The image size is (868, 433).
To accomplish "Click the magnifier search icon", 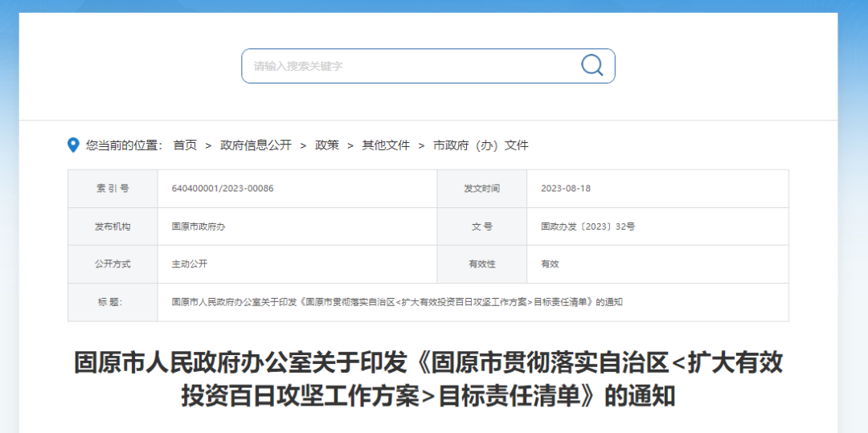I will click(592, 65).
